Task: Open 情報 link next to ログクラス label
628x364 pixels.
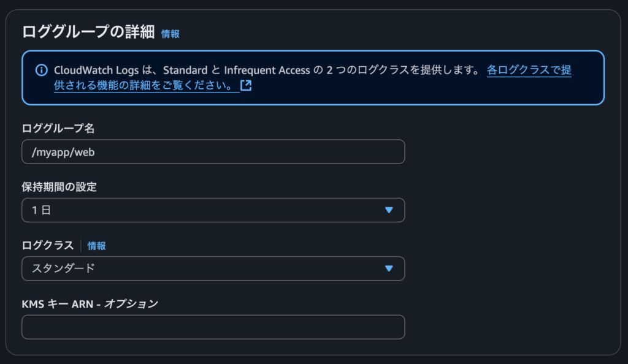Action: tap(96, 246)
